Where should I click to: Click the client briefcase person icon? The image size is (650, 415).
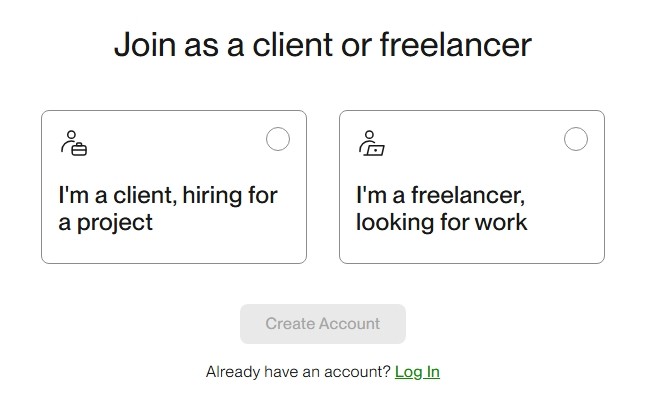coord(73,144)
